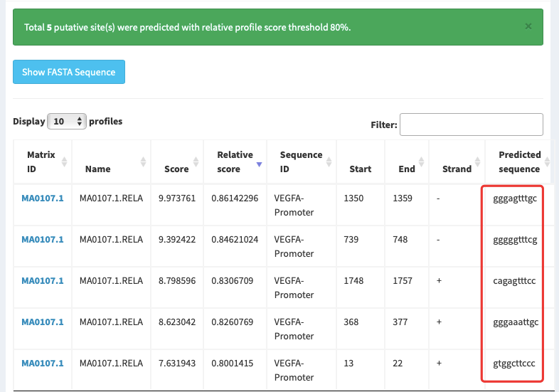Open the MA0107.1 link for score 7.631943
The image size is (559, 392).
(x=43, y=364)
